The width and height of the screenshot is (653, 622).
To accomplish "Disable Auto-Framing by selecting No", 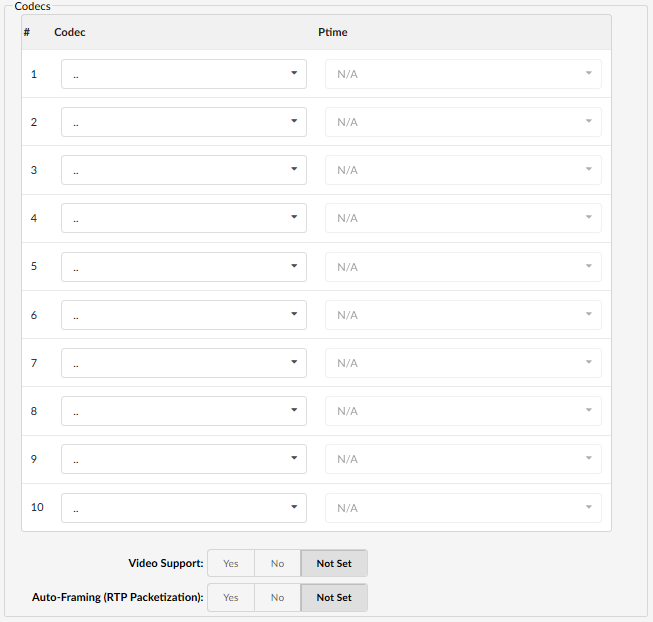I will [x=277, y=598].
